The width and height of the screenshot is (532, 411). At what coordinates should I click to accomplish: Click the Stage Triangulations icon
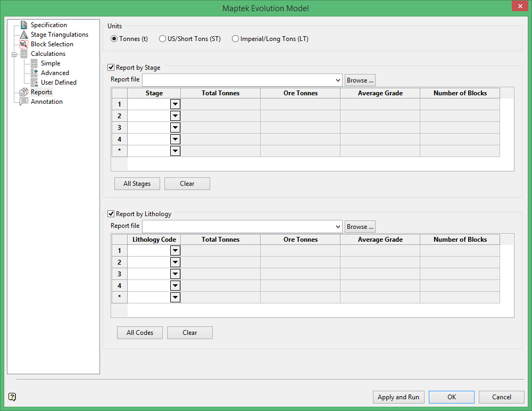tap(23, 35)
